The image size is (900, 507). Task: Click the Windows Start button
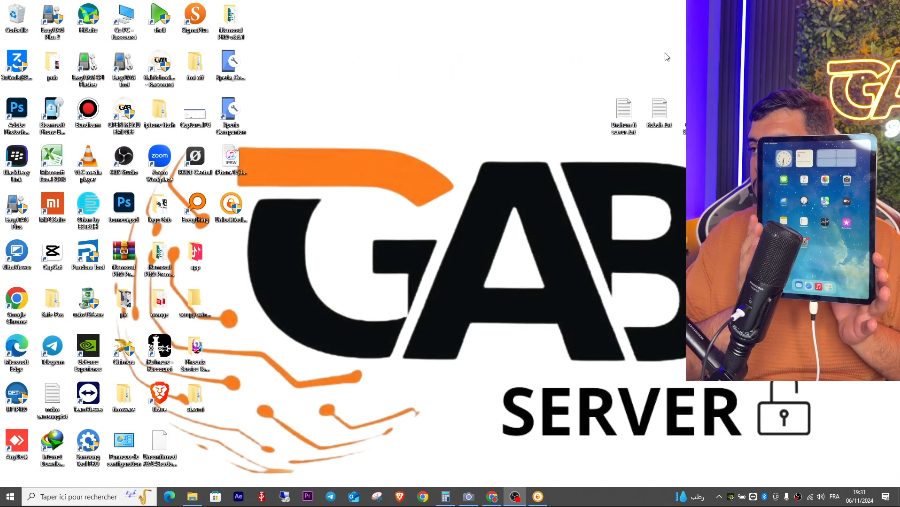(x=10, y=497)
